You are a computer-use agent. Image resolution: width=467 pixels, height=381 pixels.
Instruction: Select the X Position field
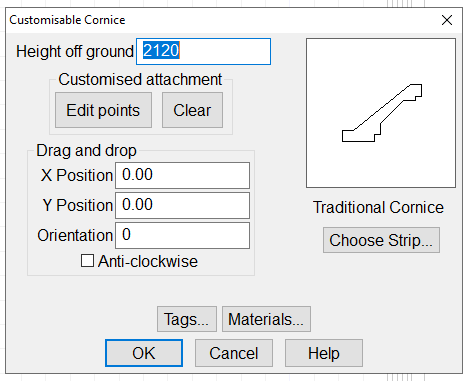182,175
